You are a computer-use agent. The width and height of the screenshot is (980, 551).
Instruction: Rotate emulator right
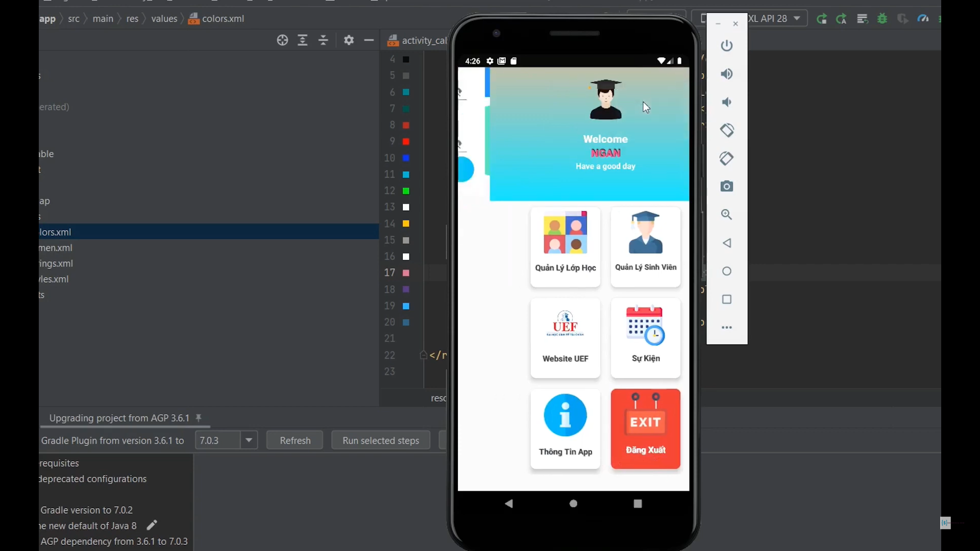click(x=727, y=158)
